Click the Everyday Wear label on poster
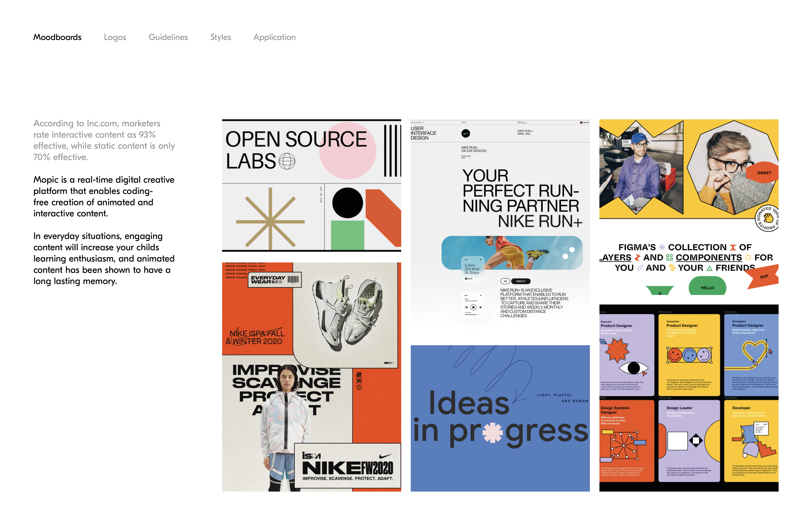Image resolution: width=812 pixels, height=525 pixels. pyautogui.click(x=275, y=280)
